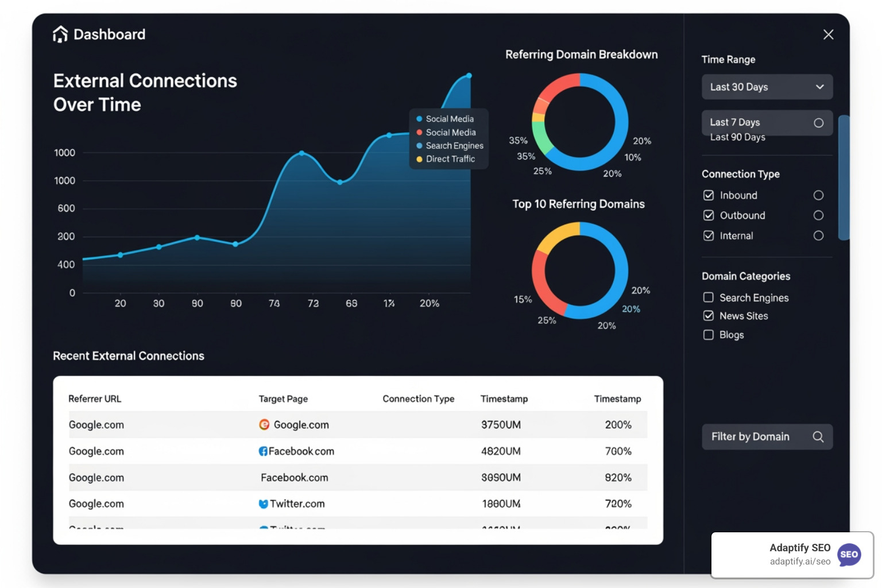Disable the News Sites category
Image resolution: width=882 pixels, height=588 pixels.
pos(708,316)
